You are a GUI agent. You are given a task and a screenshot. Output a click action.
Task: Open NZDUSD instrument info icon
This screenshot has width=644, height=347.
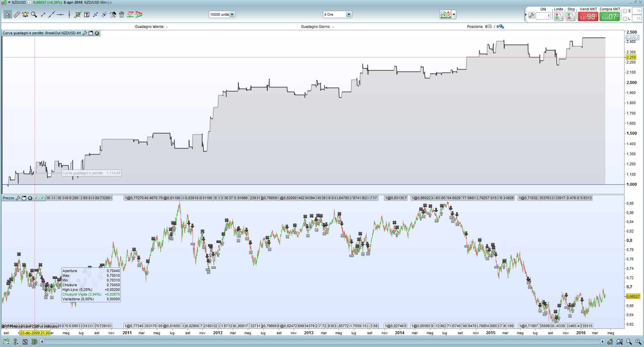tap(30, 2)
